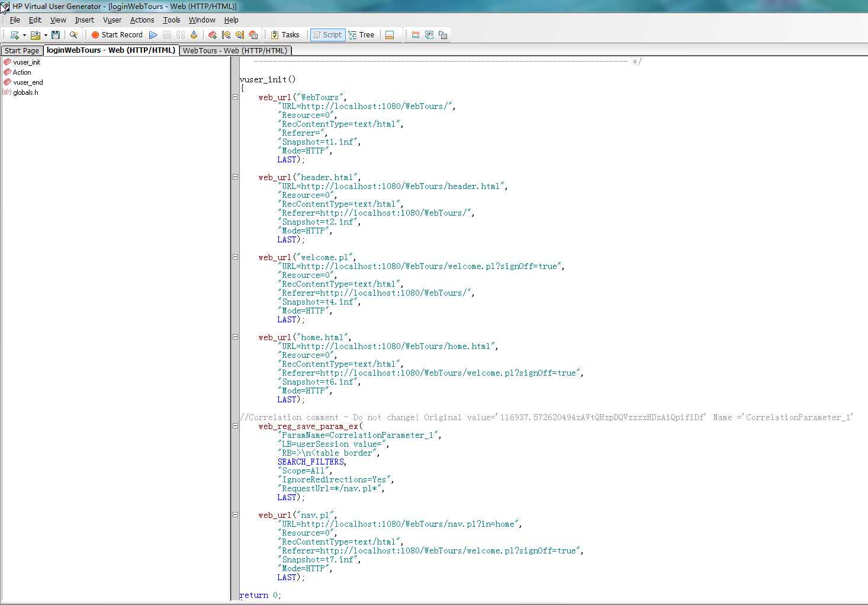Click the last toolbar icon, the windows one
868x605 pixels.
[443, 35]
